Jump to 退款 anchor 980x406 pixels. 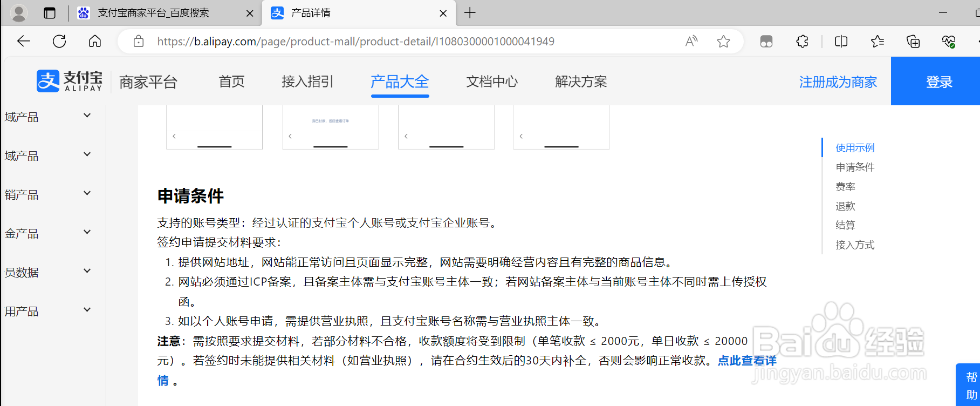tap(845, 206)
